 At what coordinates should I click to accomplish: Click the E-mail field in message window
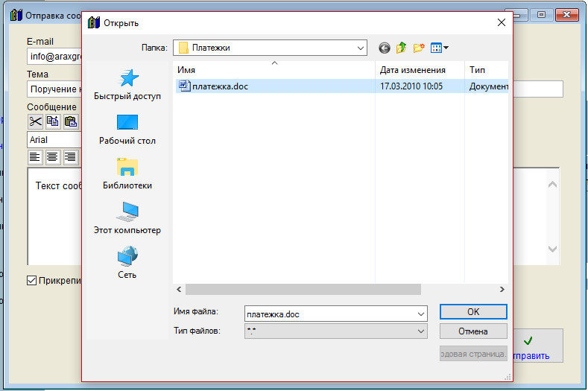[54, 57]
